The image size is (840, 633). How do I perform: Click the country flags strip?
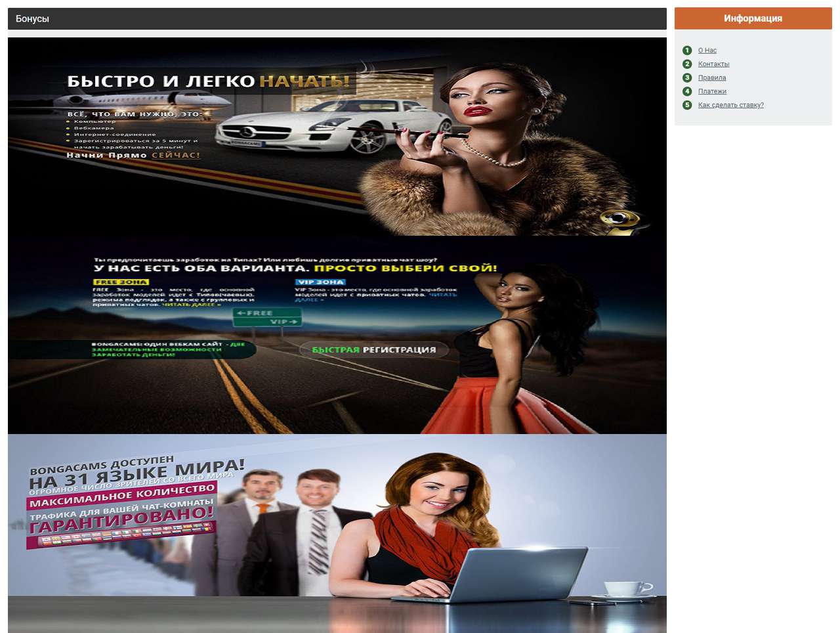pyautogui.click(x=125, y=534)
